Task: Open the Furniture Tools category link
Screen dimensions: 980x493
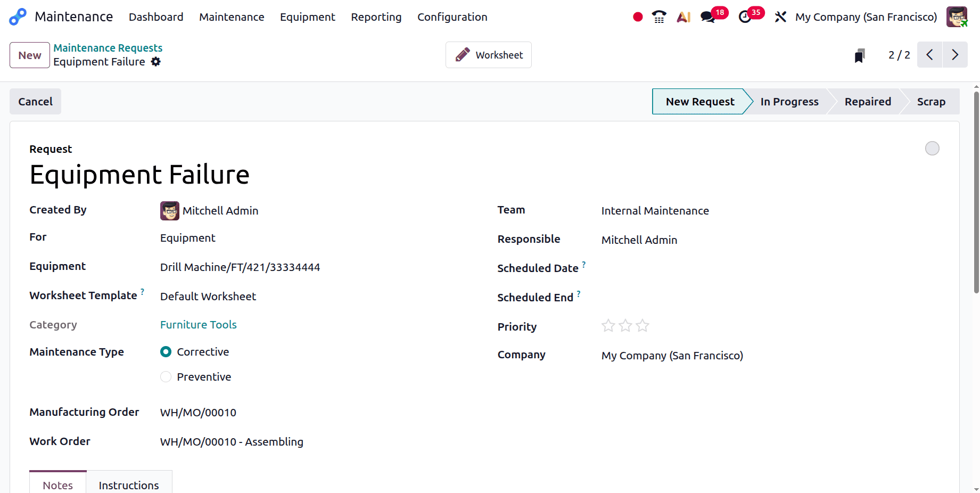Action: coord(199,325)
